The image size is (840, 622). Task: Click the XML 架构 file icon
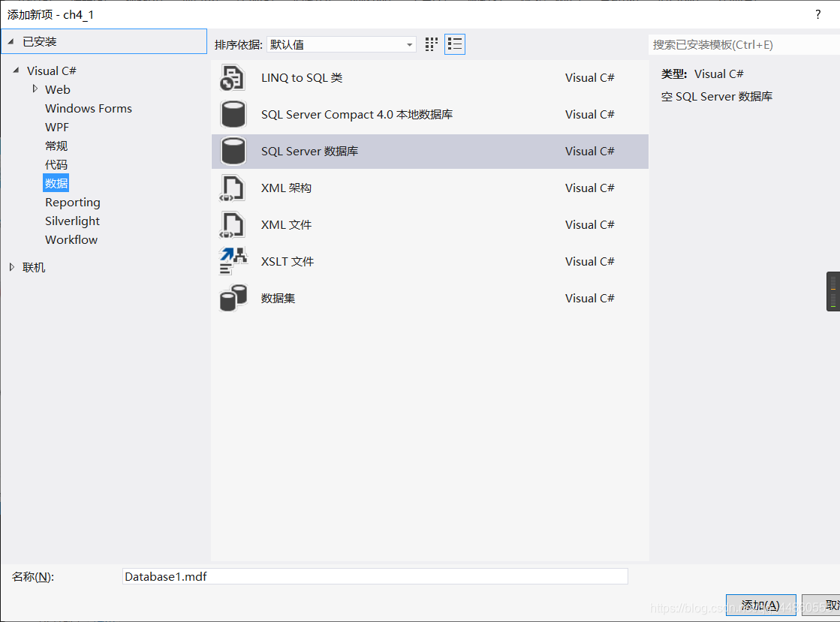233,188
